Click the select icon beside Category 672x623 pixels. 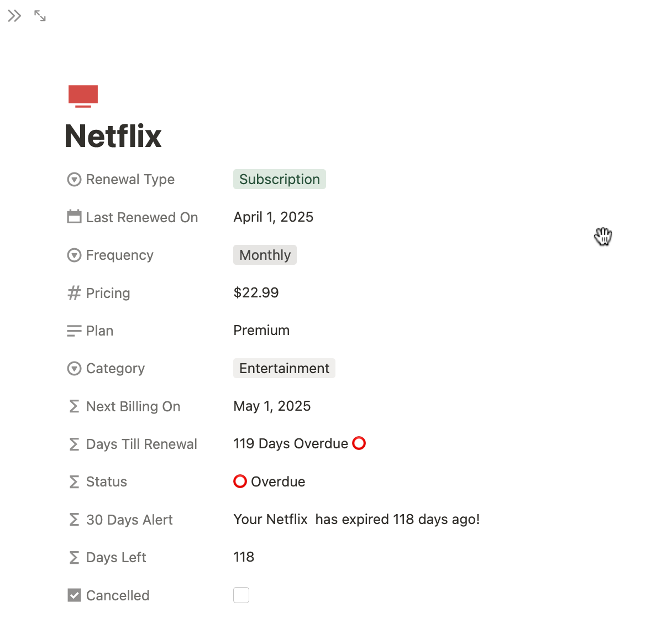point(74,368)
